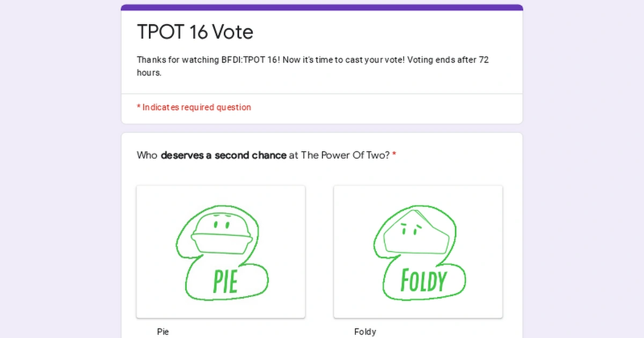Click the red required question notice
Screen dimensions: 644x338
(194, 107)
